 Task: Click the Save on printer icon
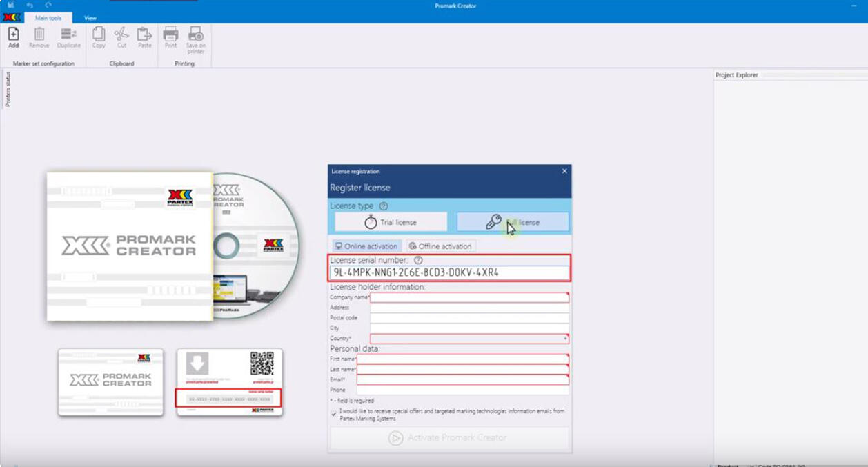click(x=196, y=34)
